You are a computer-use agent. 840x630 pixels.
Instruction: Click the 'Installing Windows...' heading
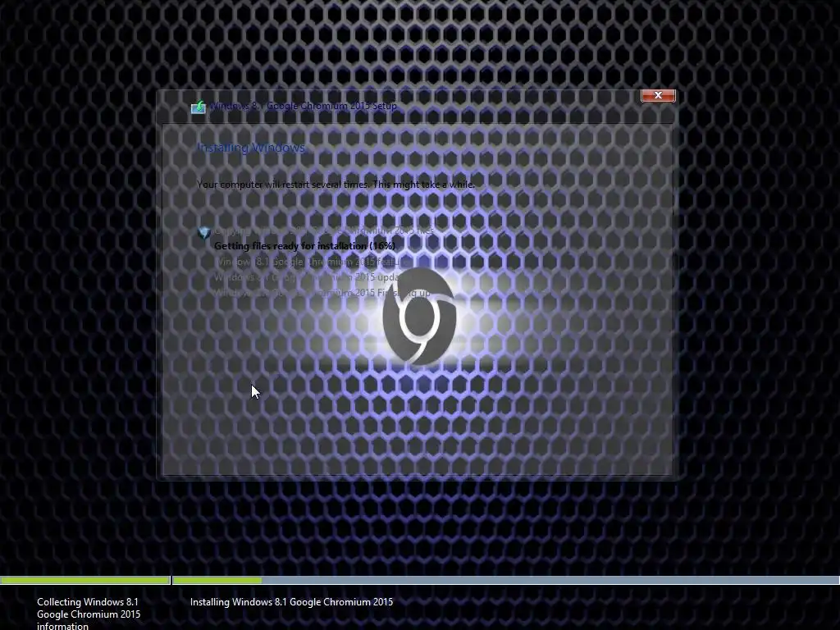click(252, 148)
